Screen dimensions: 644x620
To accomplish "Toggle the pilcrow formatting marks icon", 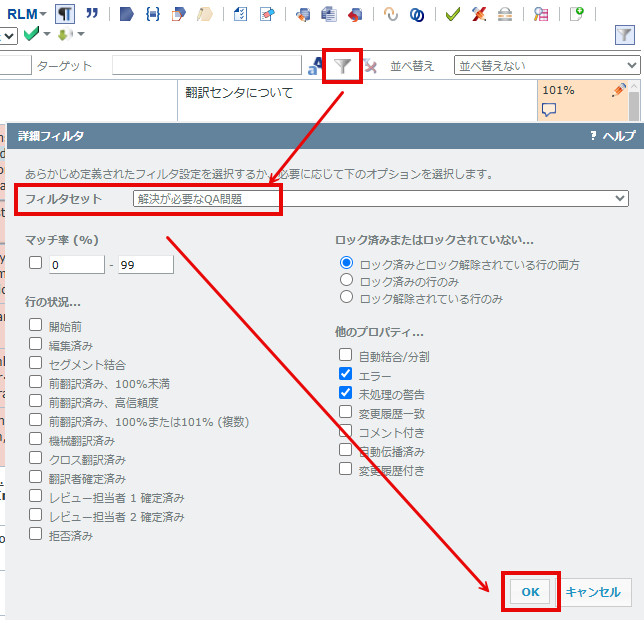I will click(64, 14).
